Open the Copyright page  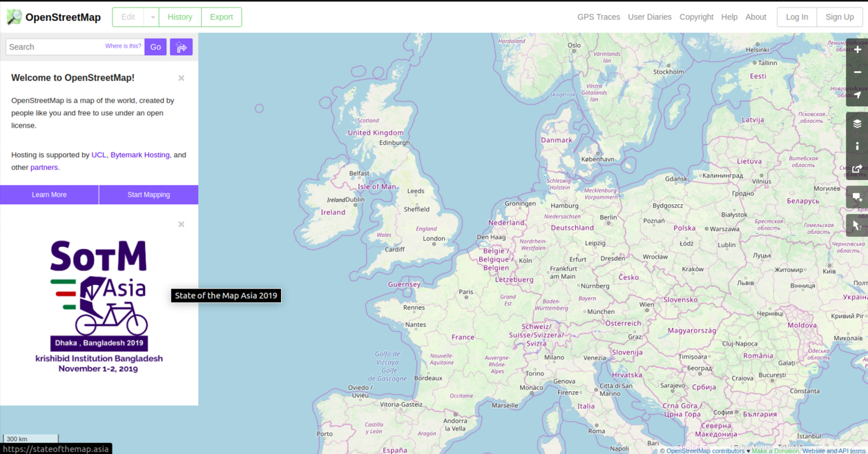(696, 17)
